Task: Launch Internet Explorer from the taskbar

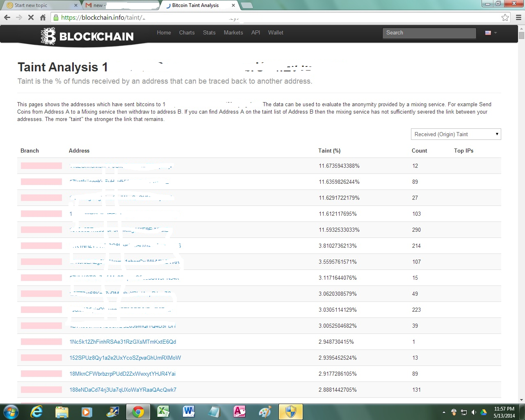Action: point(37,412)
